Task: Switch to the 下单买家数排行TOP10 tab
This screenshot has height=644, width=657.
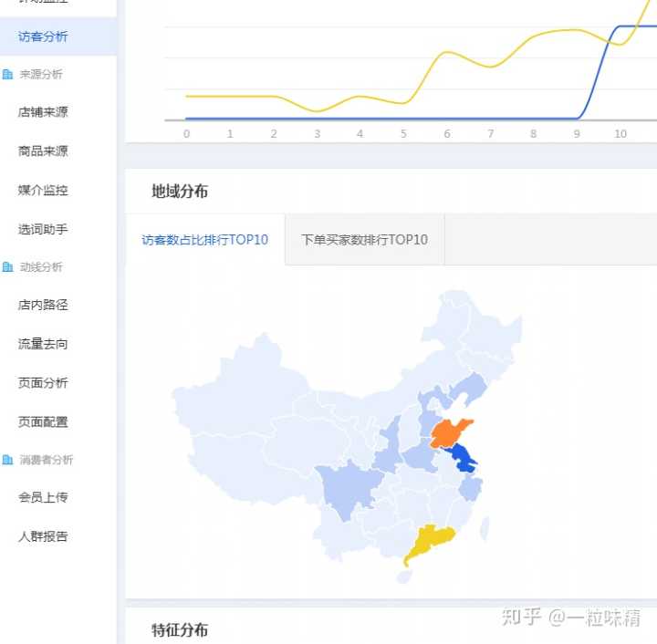Action: pos(364,240)
